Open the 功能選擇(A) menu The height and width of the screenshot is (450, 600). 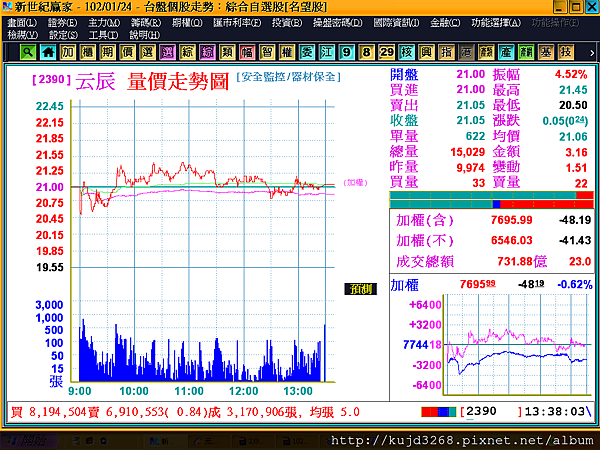click(x=496, y=23)
